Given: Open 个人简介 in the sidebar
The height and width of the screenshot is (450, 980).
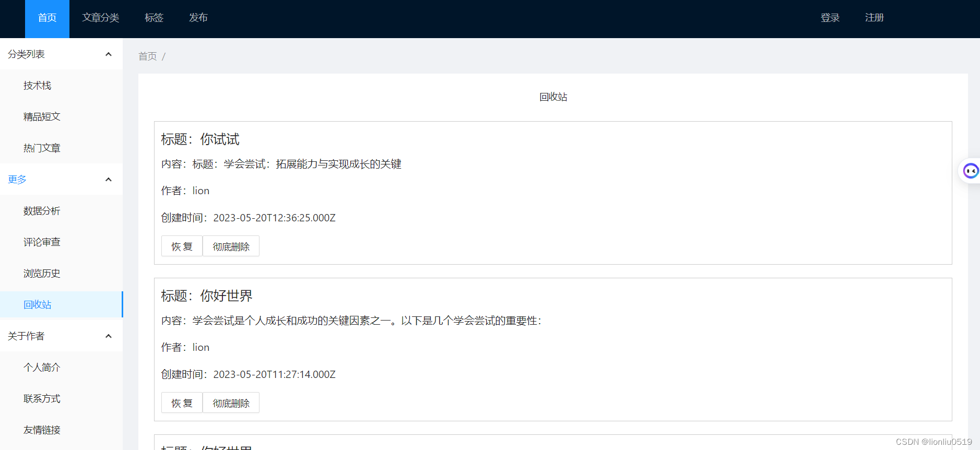Looking at the screenshot, I should pos(61,367).
